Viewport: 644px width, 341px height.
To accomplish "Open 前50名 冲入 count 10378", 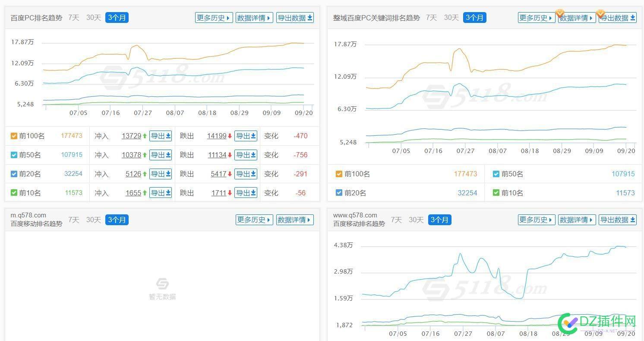I will click(x=131, y=155).
